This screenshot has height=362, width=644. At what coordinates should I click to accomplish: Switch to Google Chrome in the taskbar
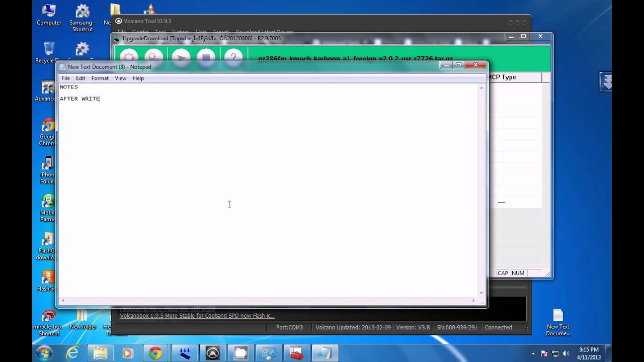[155, 353]
